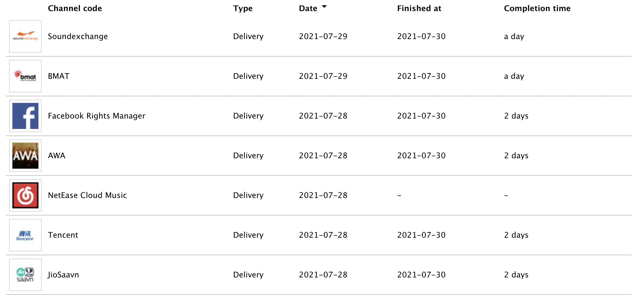Toggle the Date column sort arrow
The image size is (644, 295).
coord(324,7)
